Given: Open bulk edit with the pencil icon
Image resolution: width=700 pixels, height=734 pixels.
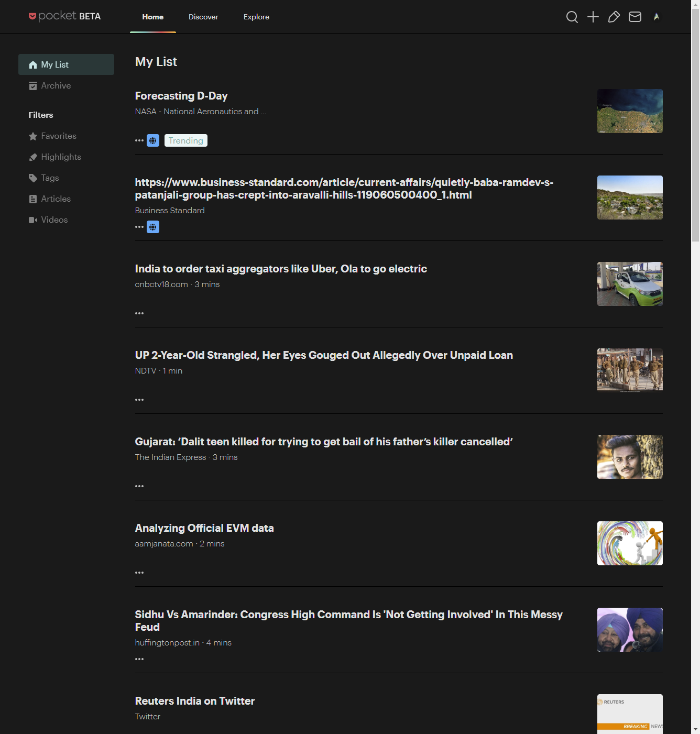Looking at the screenshot, I should click(x=614, y=17).
